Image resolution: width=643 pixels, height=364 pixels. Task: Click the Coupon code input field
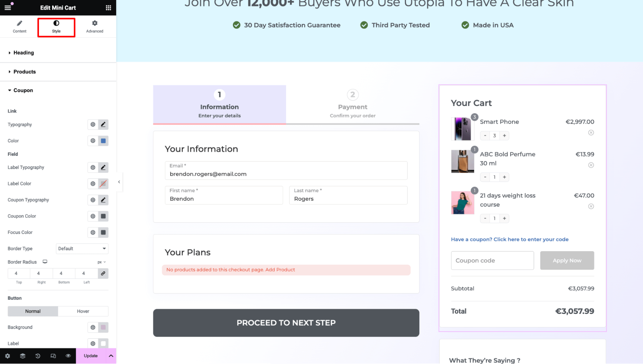[492, 260]
